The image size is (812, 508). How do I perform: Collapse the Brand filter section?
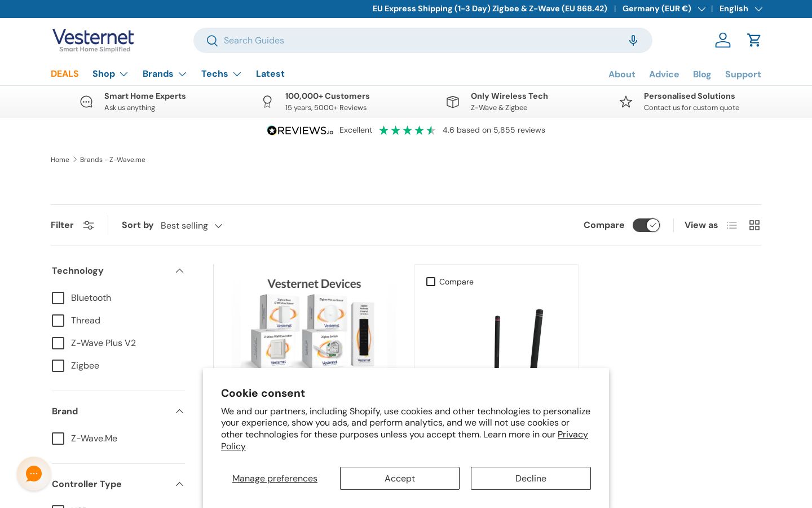(x=180, y=411)
